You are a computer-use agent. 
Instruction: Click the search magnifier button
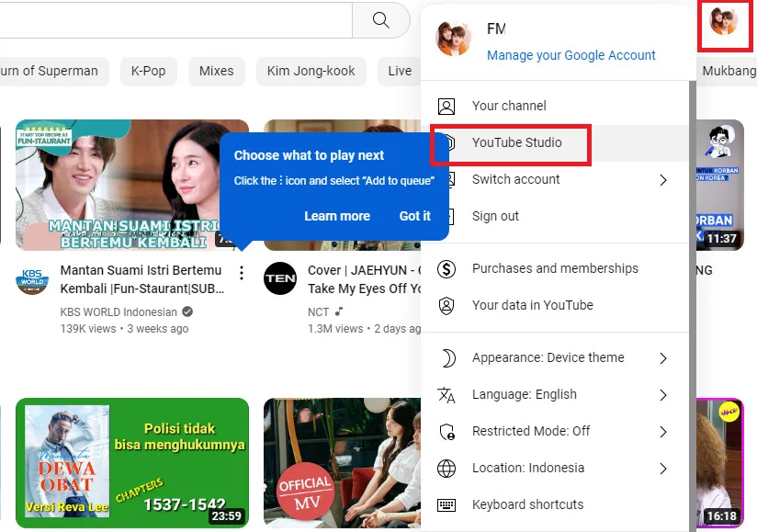coord(381,20)
